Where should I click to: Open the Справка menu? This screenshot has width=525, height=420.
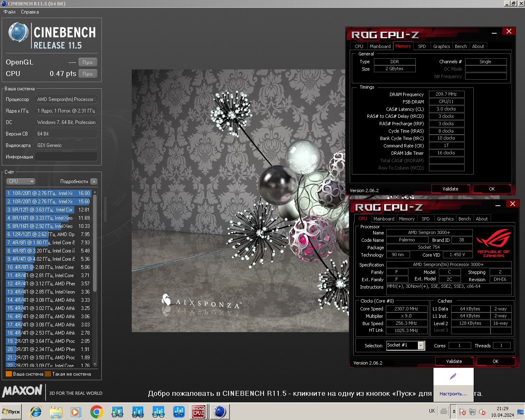click(x=30, y=12)
